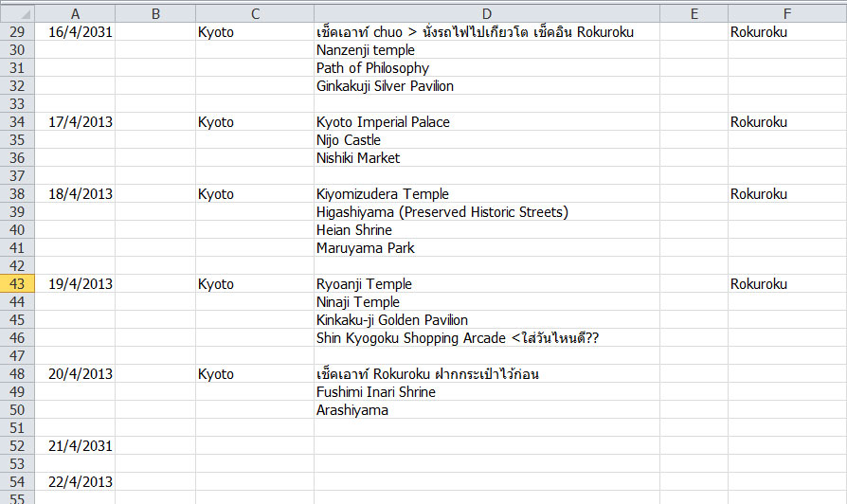The width and height of the screenshot is (847, 504).
Task: Select row 29 header
Action: (x=17, y=32)
